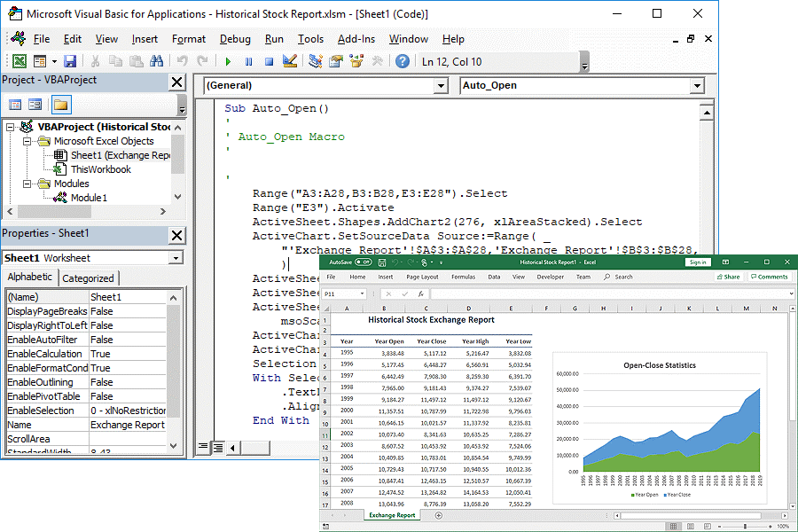This screenshot has width=798, height=532.
Task: Select ThisWorkbook in the project tree
Action: coord(100,169)
